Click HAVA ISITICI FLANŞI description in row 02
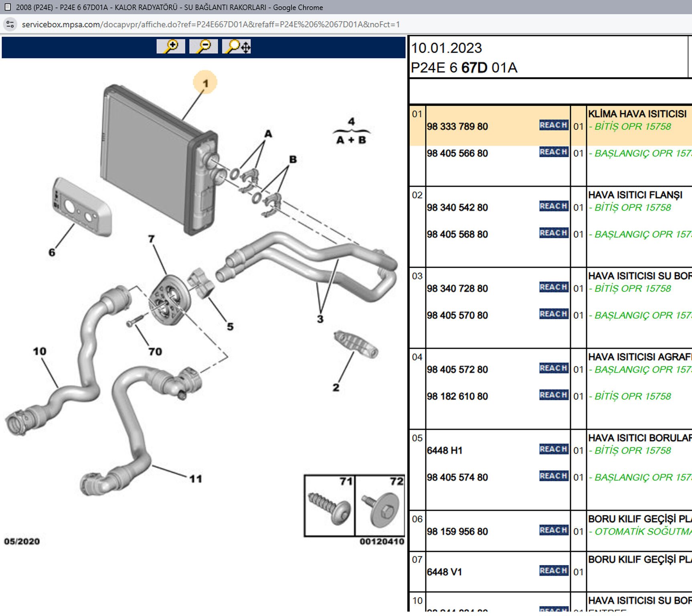692x616 pixels. click(x=635, y=195)
